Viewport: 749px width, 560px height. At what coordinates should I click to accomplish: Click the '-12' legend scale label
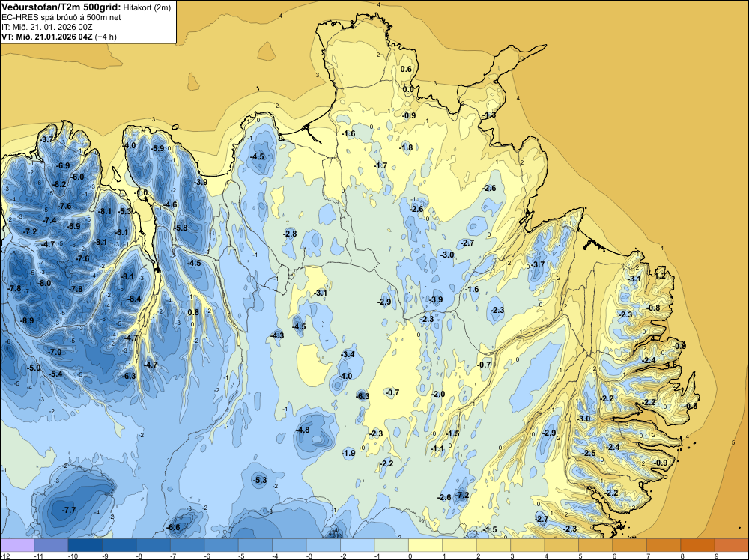(4, 556)
